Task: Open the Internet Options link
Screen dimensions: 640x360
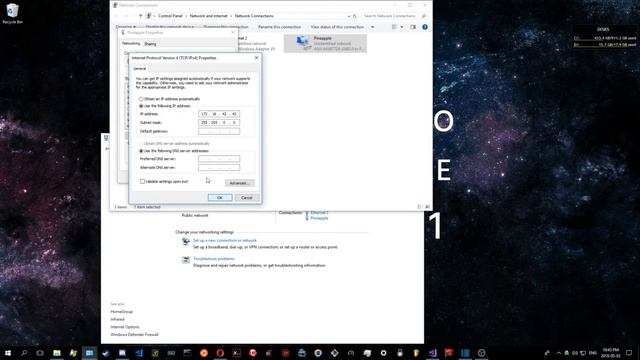Action: (125, 327)
